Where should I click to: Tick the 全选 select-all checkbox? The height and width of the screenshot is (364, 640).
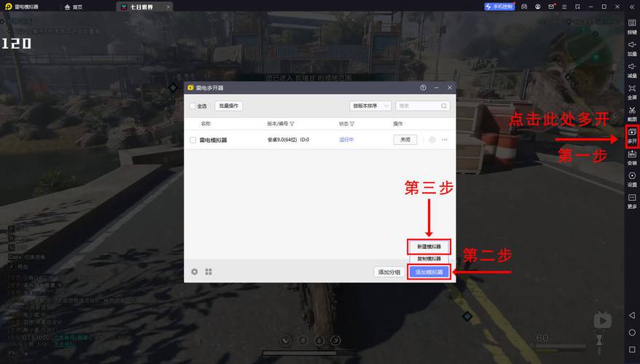point(192,106)
